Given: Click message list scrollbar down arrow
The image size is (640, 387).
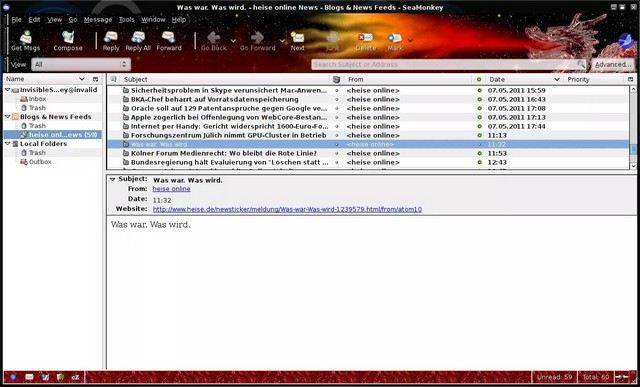Looking at the screenshot, I should tap(633, 166).
